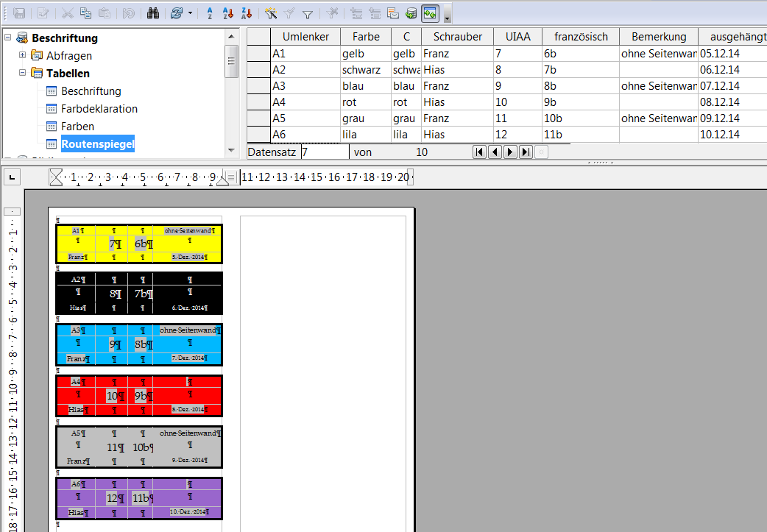The width and height of the screenshot is (767, 532).
Task: Toggle the Explorer on/off toolbar button
Action: click(431, 13)
